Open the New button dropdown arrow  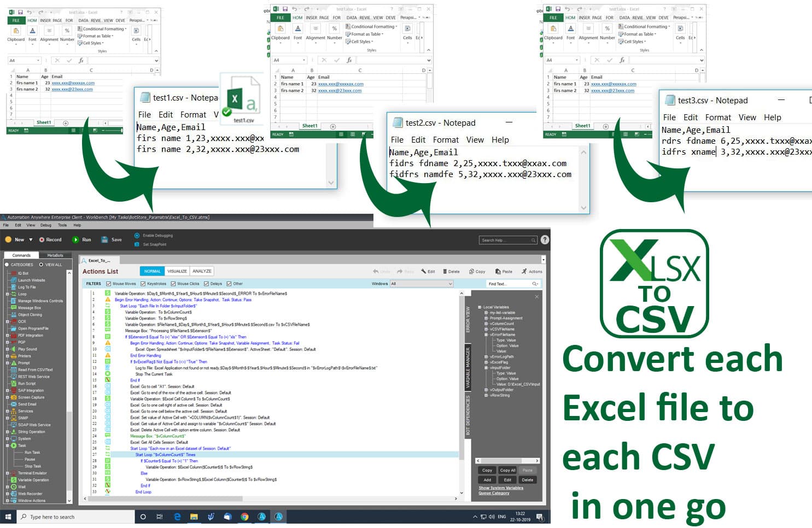click(x=31, y=239)
